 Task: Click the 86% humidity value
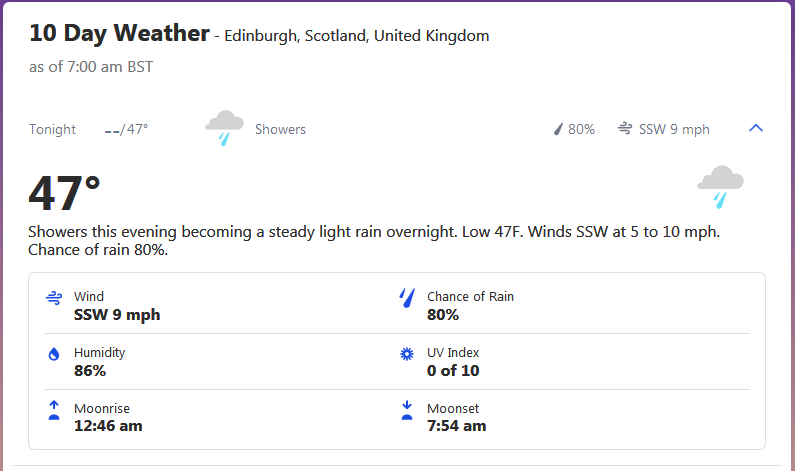tap(90, 371)
